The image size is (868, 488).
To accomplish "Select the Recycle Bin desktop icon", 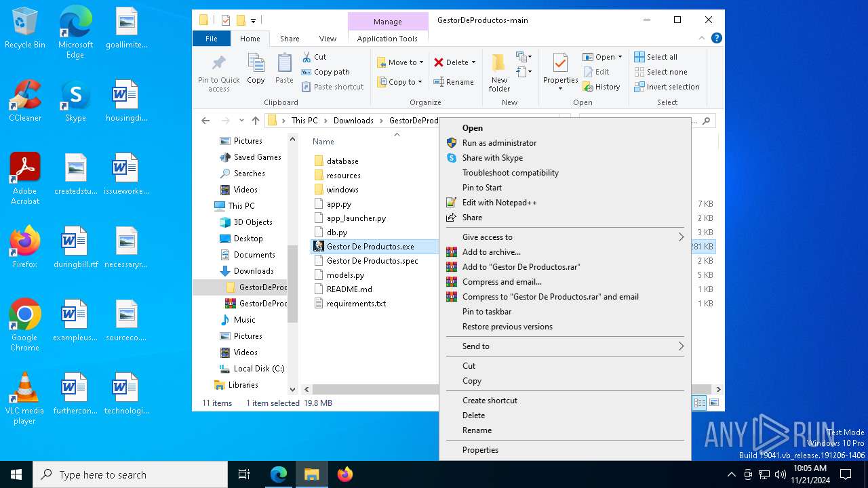I will pos(25,28).
